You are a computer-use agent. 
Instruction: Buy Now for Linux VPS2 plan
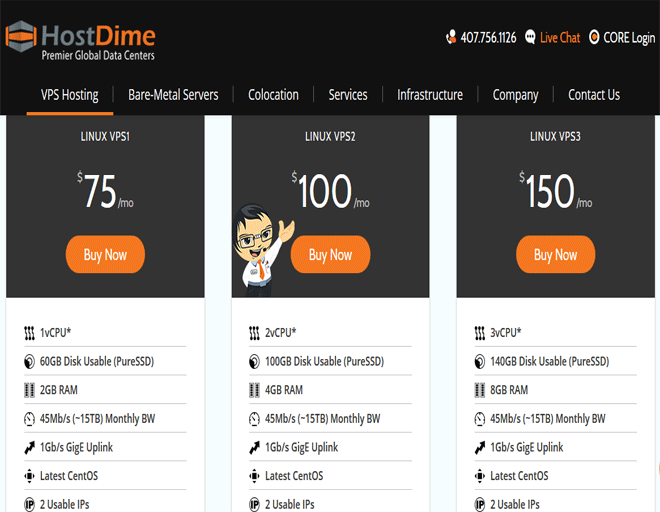pos(330,254)
